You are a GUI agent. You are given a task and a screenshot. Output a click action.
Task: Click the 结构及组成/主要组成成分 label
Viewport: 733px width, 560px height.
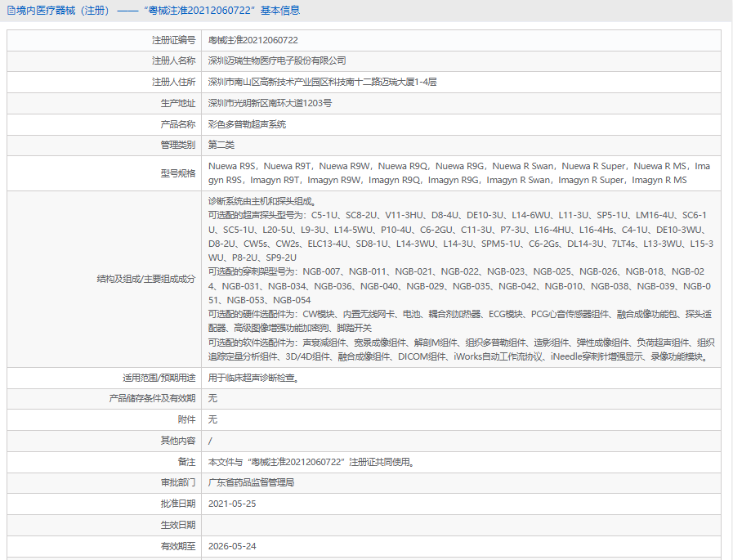coord(145,280)
